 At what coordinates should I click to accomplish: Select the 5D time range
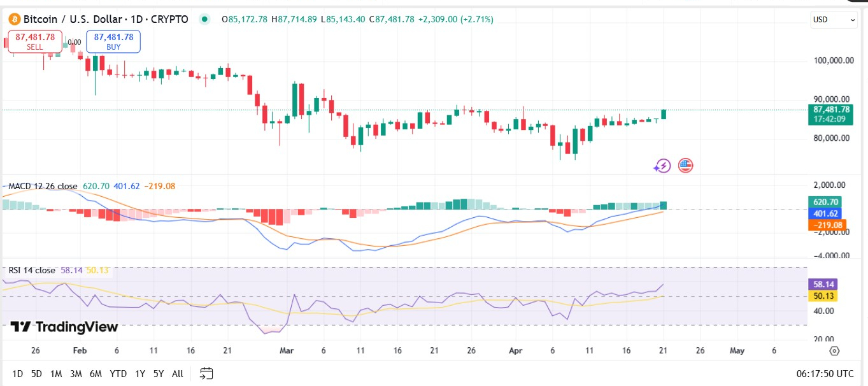point(36,374)
